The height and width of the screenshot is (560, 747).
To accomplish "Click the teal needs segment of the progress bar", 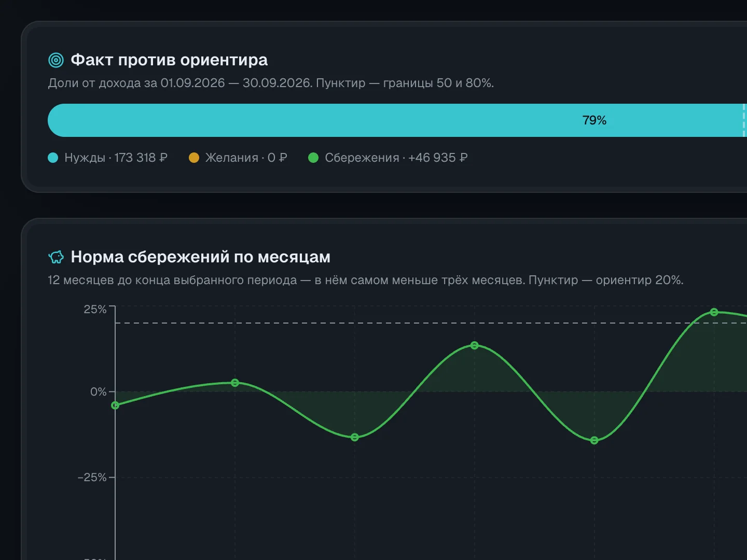I will [397, 120].
